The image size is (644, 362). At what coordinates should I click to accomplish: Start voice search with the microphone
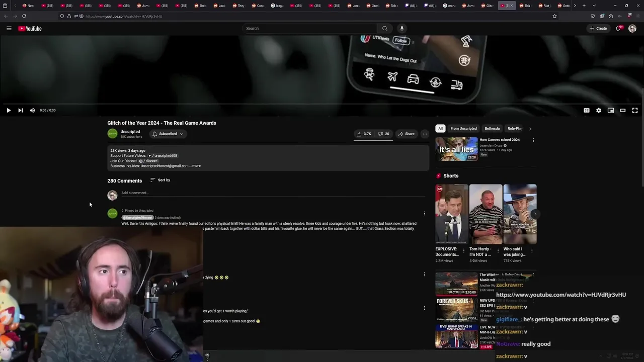click(401, 29)
